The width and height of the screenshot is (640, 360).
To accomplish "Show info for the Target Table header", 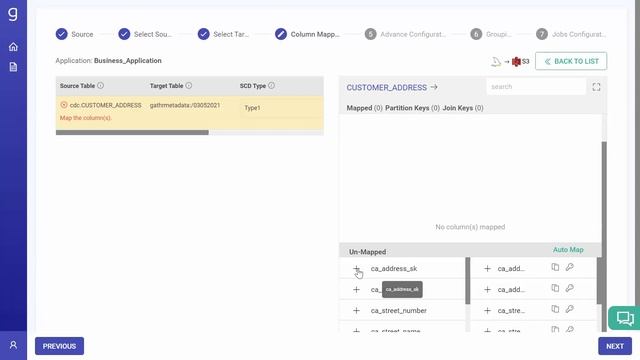I will 189,86.
